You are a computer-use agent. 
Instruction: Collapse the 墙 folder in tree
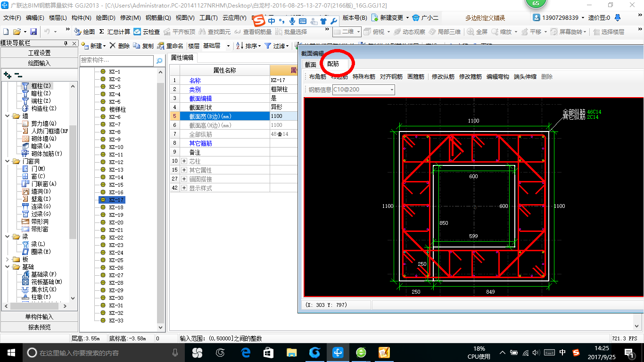(x=8, y=116)
